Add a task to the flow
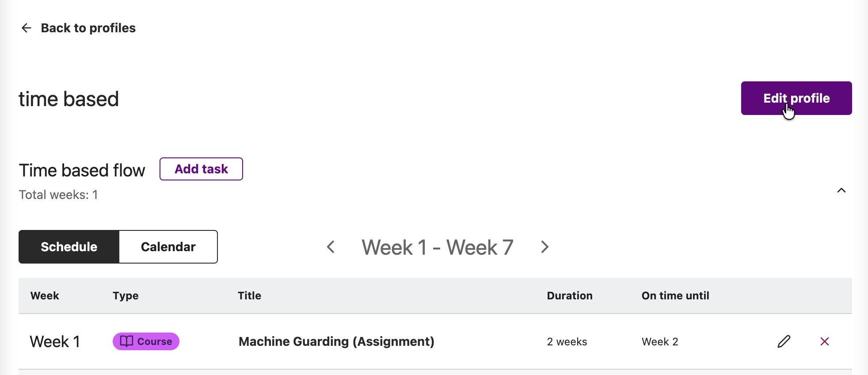 [x=201, y=169]
